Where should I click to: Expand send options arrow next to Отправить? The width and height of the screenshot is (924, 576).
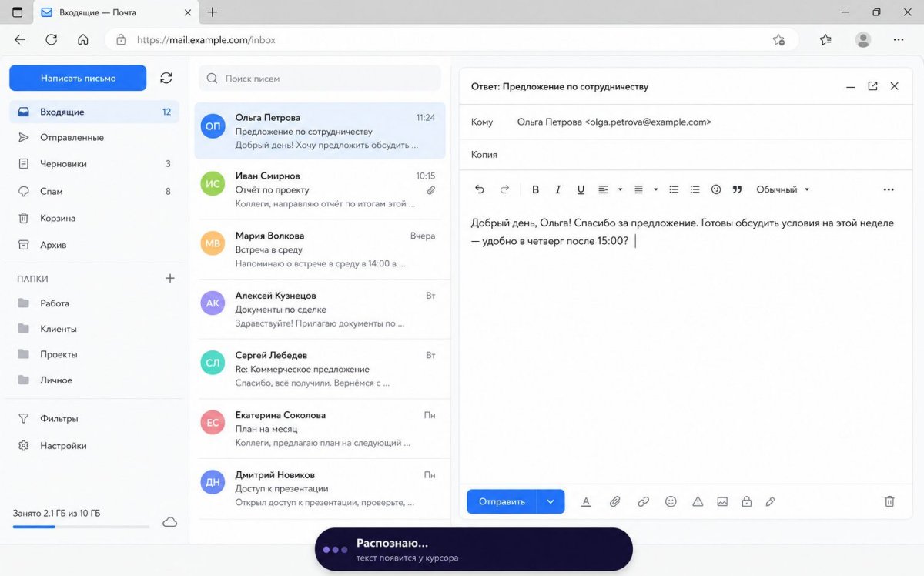pyautogui.click(x=551, y=502)
